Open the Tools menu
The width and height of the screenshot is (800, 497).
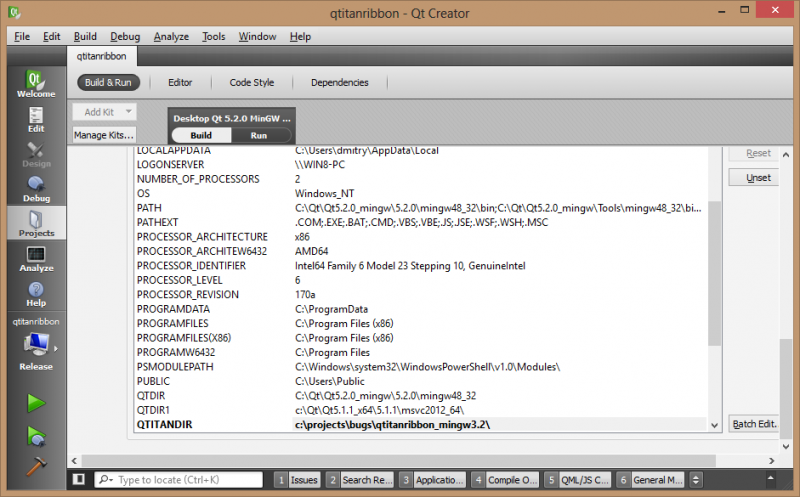tap(213, 36)
